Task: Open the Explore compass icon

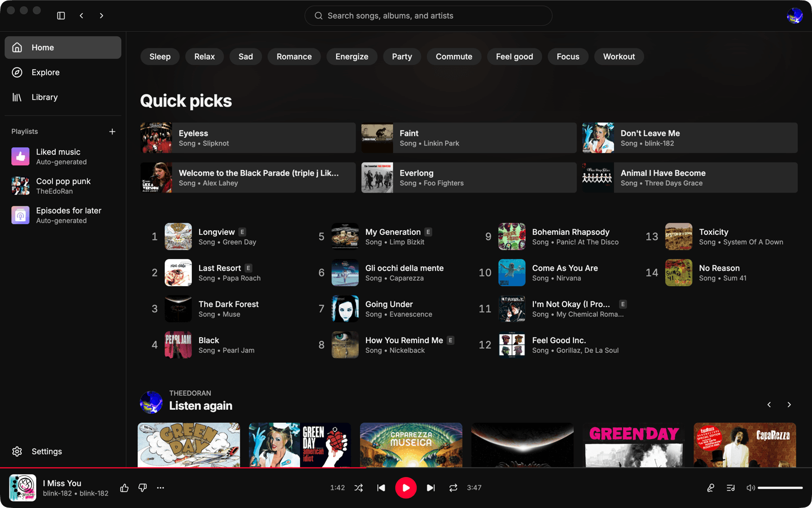Action: click(17, 72)
